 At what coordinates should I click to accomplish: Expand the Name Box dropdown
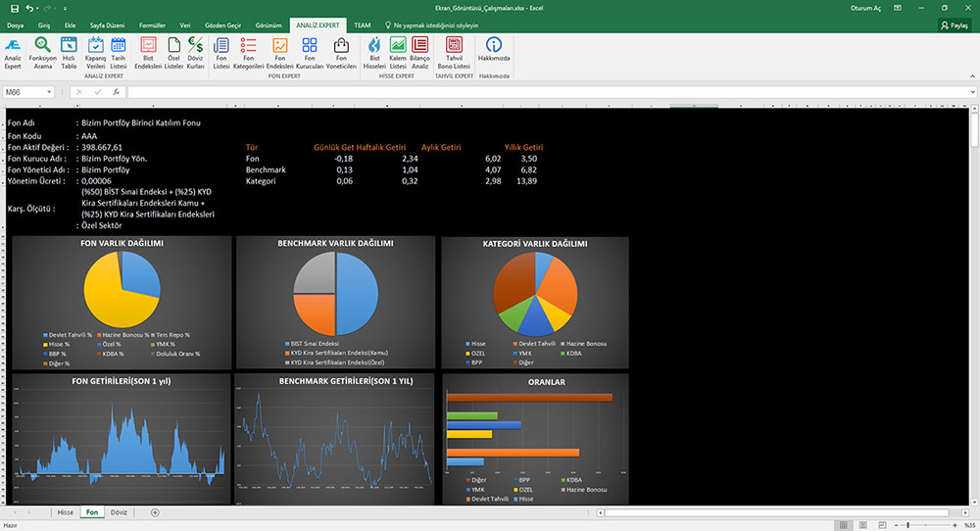(49, 92)
